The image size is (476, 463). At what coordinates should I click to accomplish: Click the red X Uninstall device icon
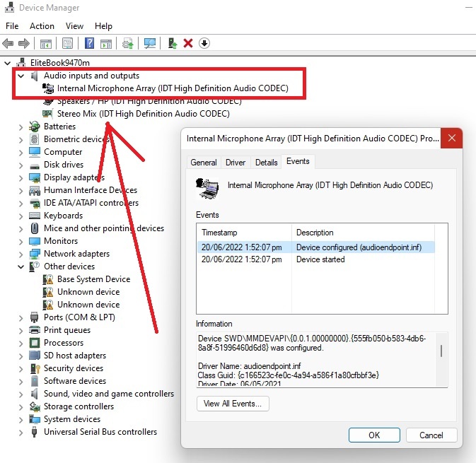pos(188,43)
